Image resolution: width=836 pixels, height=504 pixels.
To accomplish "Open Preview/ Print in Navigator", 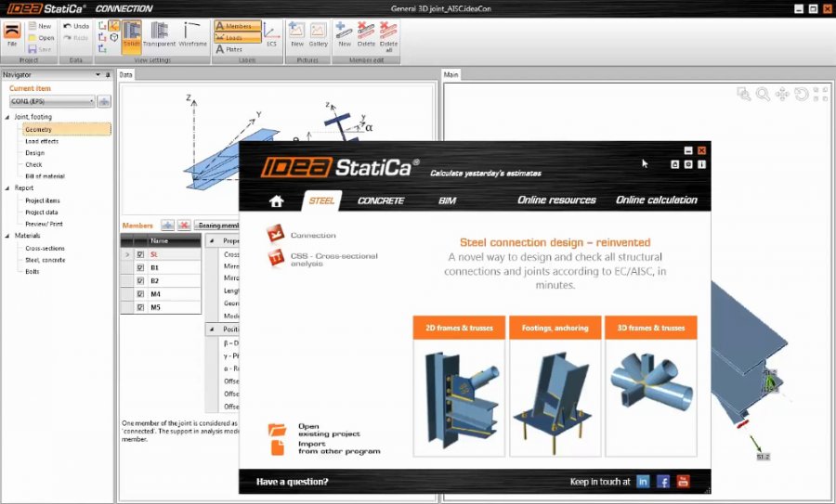I will [x=44, y=224].
